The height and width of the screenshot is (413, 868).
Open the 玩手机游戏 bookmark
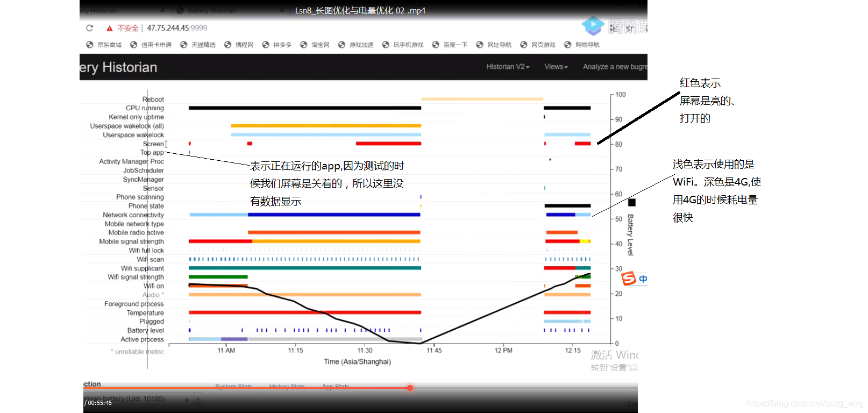click(403, 45)
